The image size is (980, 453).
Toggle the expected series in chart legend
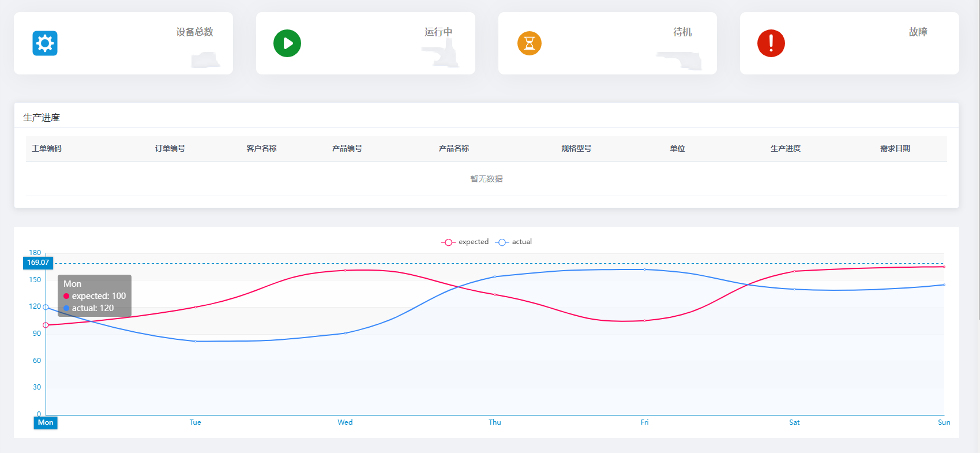coord(465,242)
